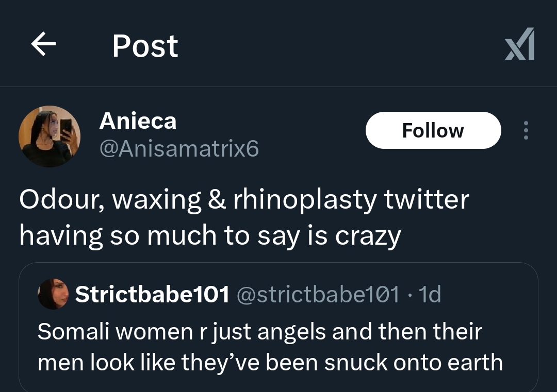Screen dimensions: 557x392
Task: Open Grok from the top-right icon
Action: coord(519,45)
